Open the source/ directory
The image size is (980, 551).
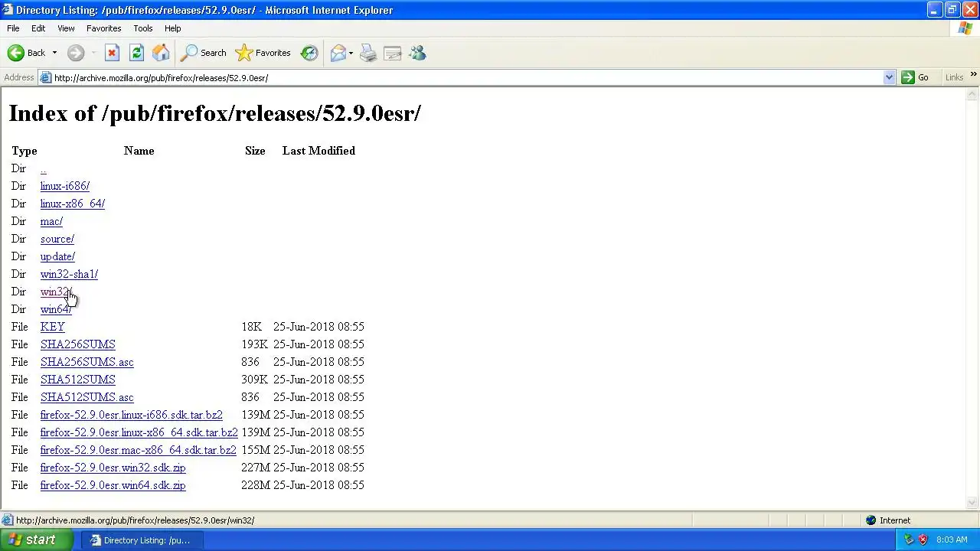click(57, 239)
